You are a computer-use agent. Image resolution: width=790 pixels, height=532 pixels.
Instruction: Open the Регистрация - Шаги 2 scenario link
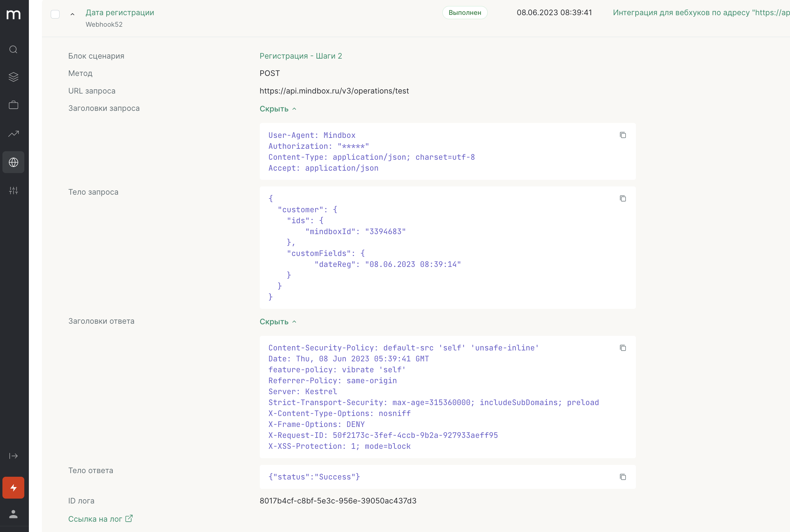(x=301, y=56)
